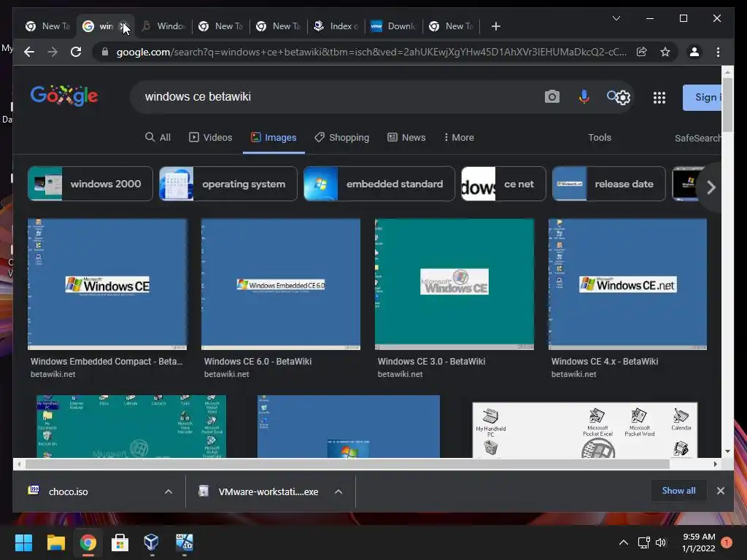This screenshot has width=747, height=560.
Task: Switch to the All results tab
Action: (x=158, y=137)
